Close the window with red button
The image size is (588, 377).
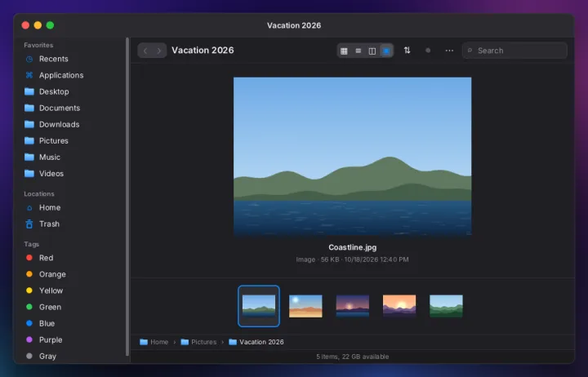[x=25, y=25]
